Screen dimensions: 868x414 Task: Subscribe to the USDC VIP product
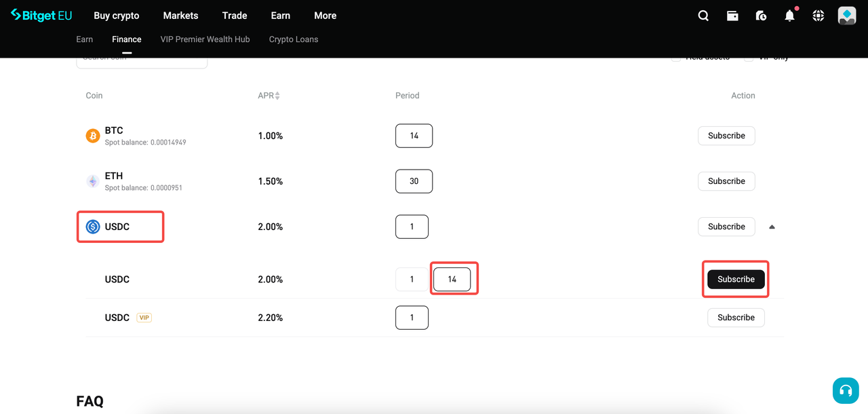pyautogui.click(x=736, y=318)
